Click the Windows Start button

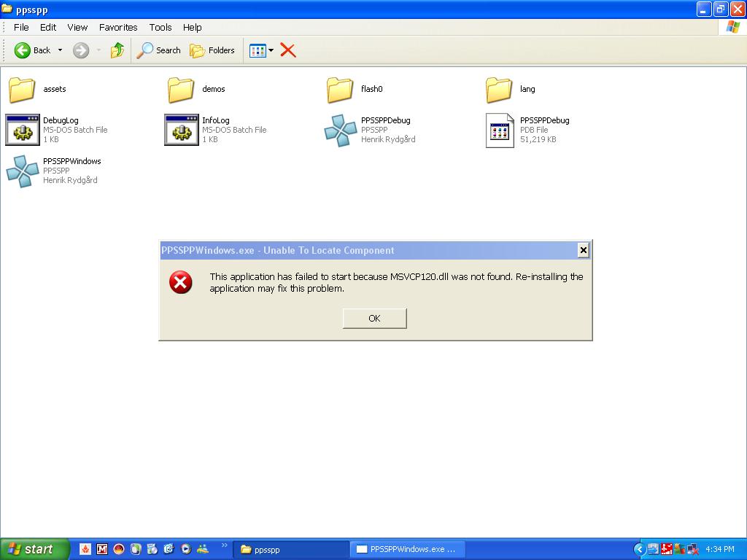click(x=34, y=549)
